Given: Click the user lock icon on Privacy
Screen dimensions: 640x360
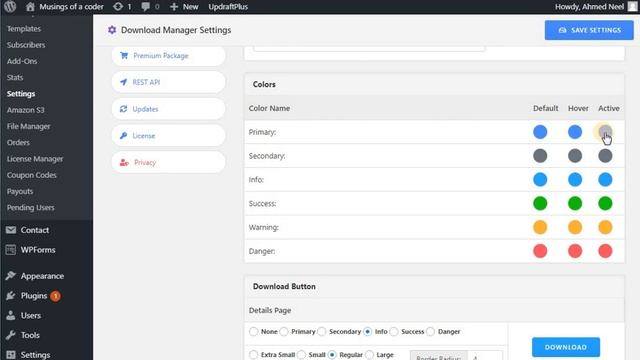Looking at the screenshot, I should point(124,162).
